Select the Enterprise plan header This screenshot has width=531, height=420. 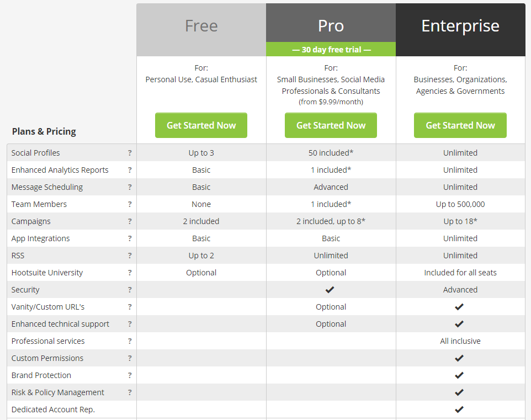pos(460,26)
